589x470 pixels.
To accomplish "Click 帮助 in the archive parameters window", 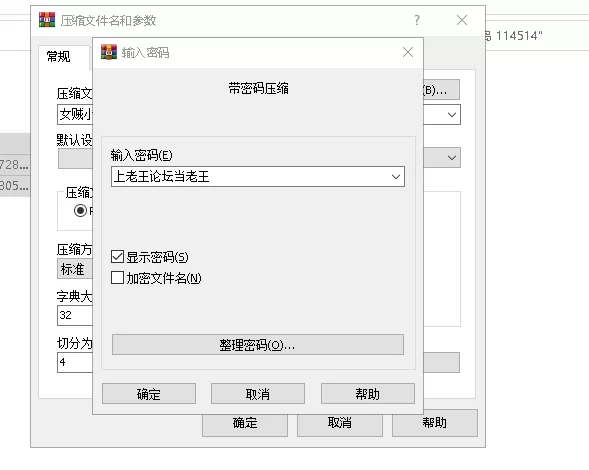I will point(435,423).
